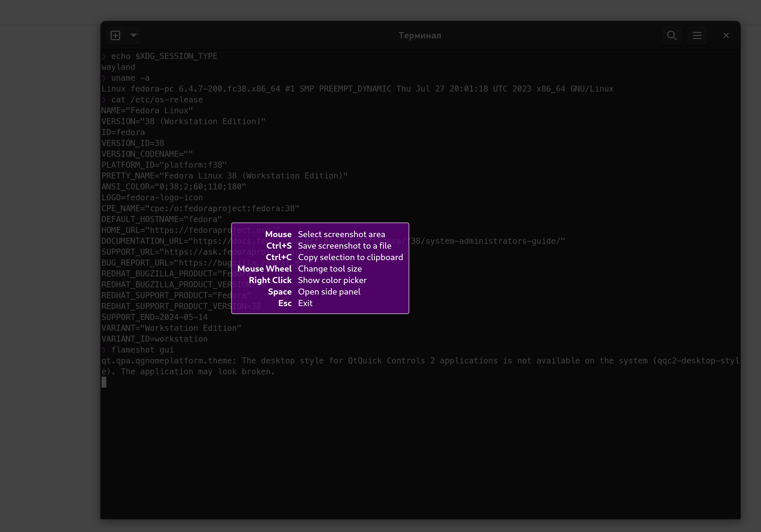761x532 pixels.
Task: Click the 'Mouse Wheel' shortcut label
Action: (x=265, y=269)
